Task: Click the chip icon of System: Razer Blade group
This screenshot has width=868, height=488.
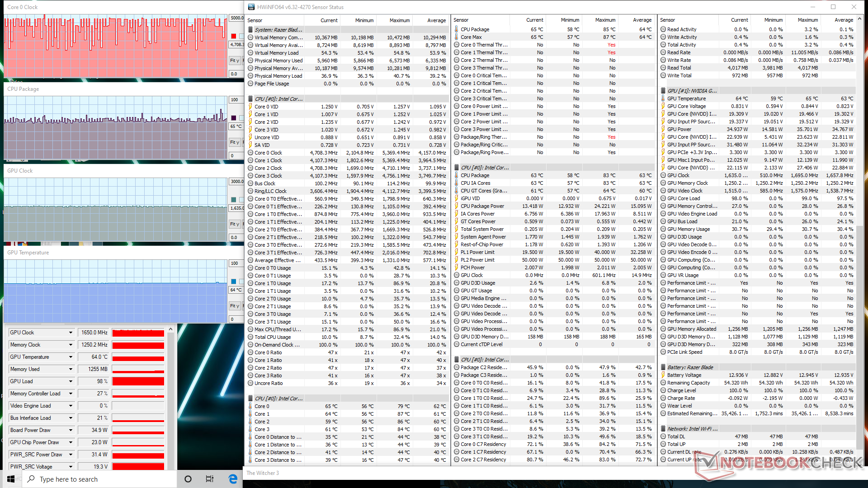Action: pyautogui.click(x=250, y=30)
